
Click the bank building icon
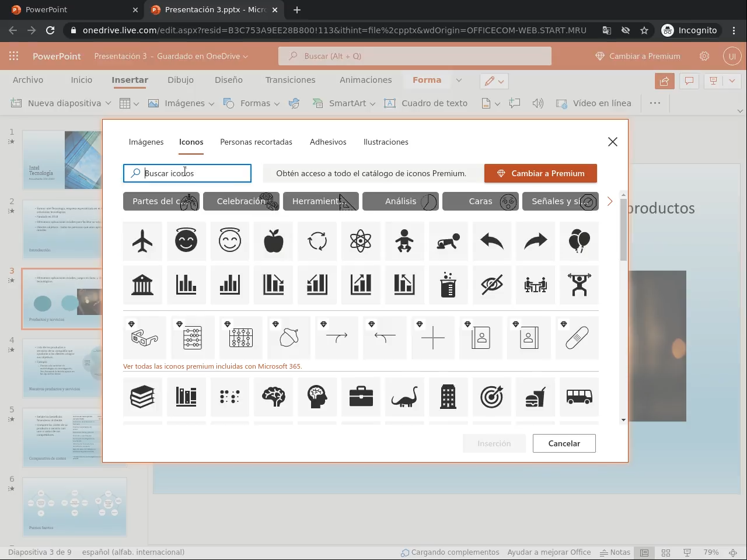pos(142,285)
